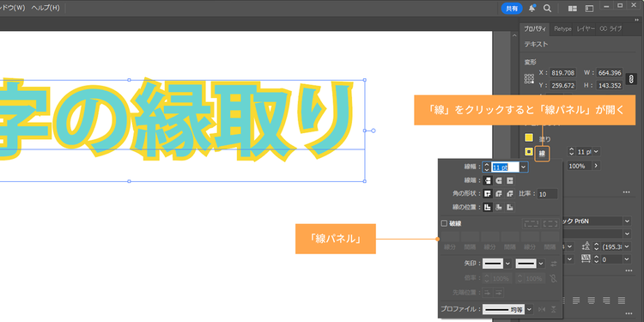
Task: Collapse the panel dock with double arrows
Action: (x=636, y=19)
